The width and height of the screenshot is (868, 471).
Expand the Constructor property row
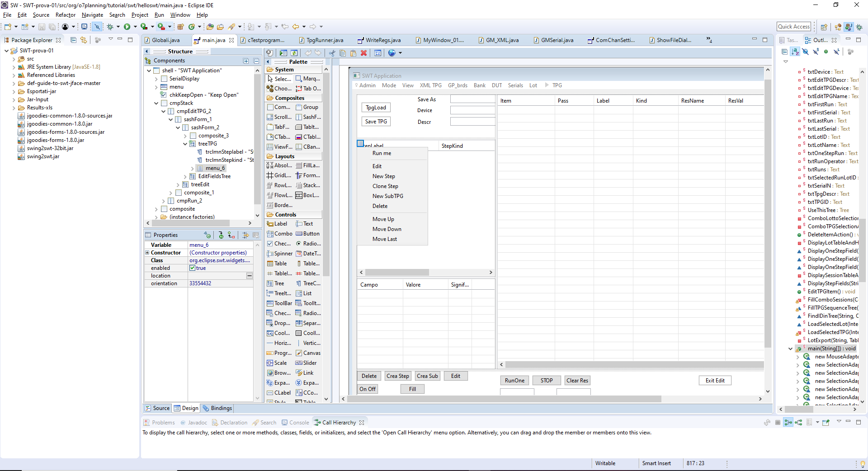tap(147, 253)
